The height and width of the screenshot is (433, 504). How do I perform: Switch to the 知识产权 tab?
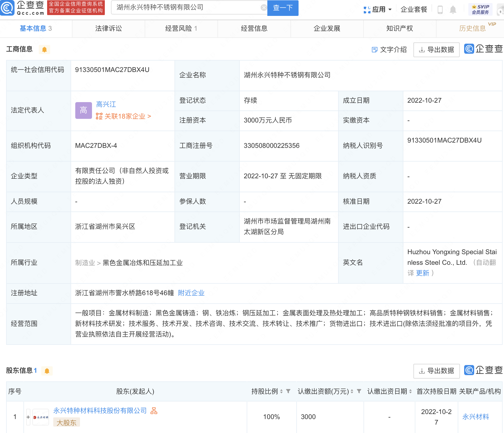(x=399, y=28)
